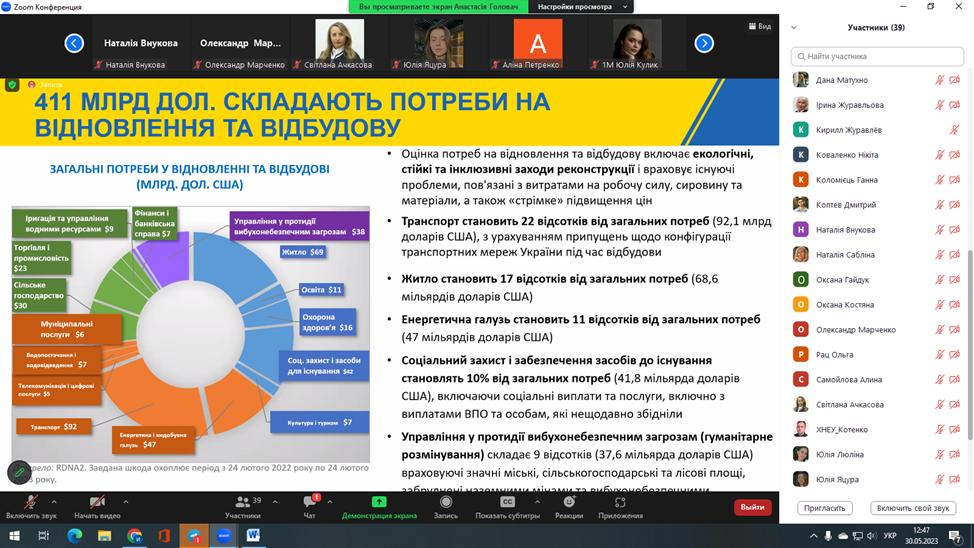This screenshot has height=548, width=974.
Task: Open the Реакции reactions icon
Action: (569, 504)
